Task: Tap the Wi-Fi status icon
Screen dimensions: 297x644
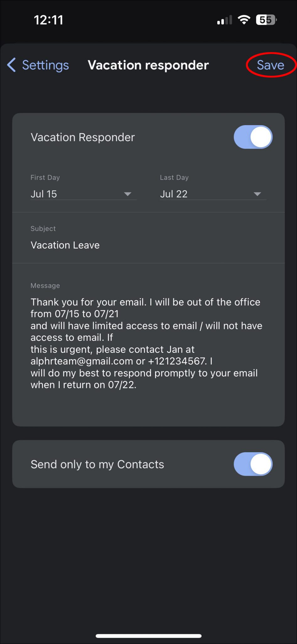Action: (244, 20)
